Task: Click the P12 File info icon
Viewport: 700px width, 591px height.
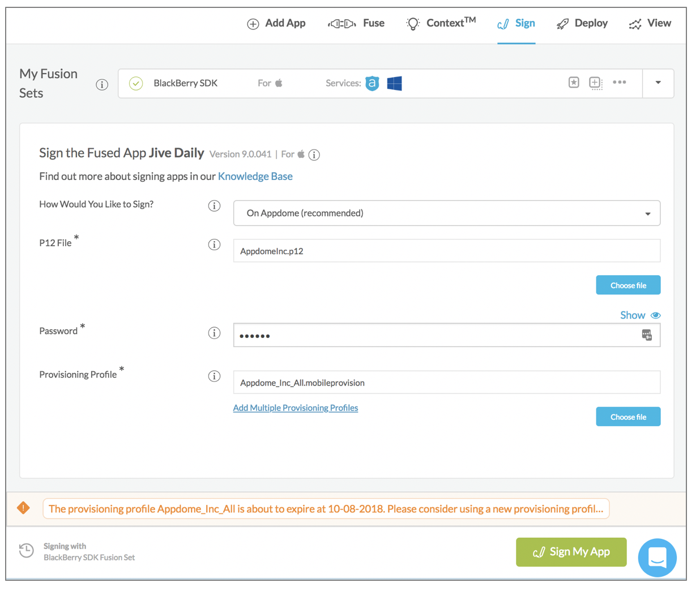Action: click(x=214, y=245)
